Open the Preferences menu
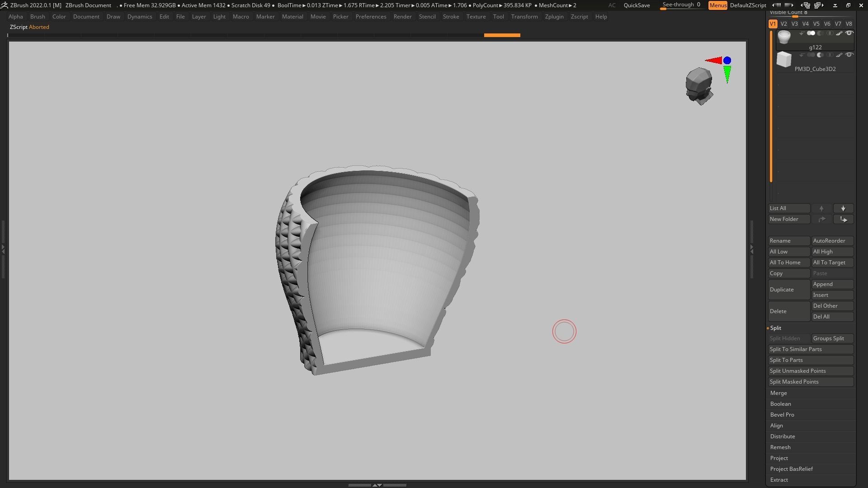Image resolution: width=868 pixels, height=488 pixels. click(371, 17)
